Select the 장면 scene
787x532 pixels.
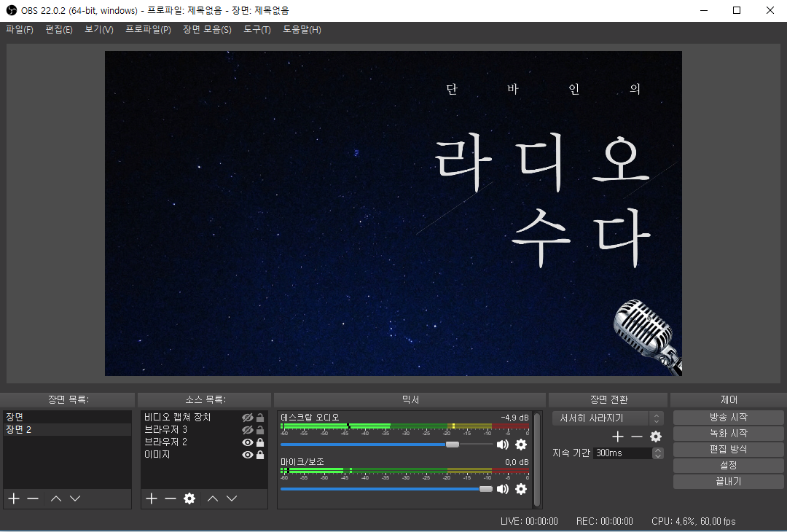tap(67, 417)
